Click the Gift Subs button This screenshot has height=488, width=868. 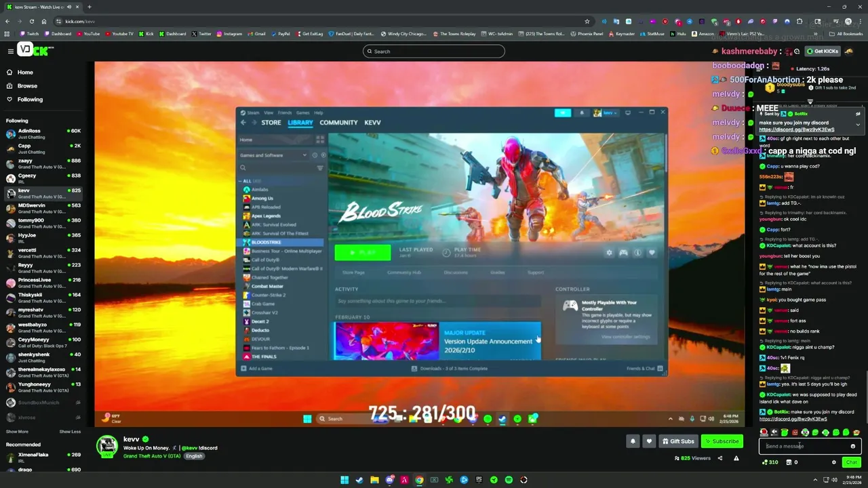[678, 441]
